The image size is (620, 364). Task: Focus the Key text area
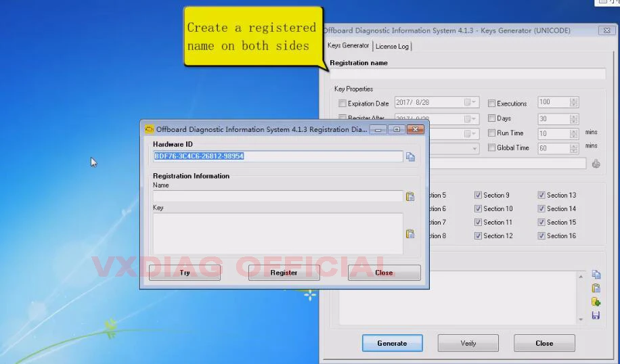click(x=278, y=233)
